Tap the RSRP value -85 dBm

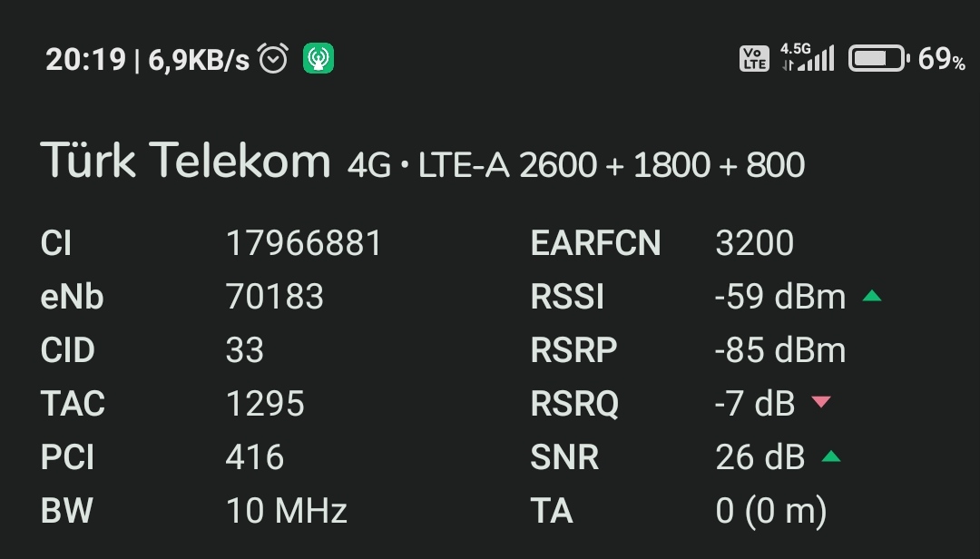click(780, 350)
